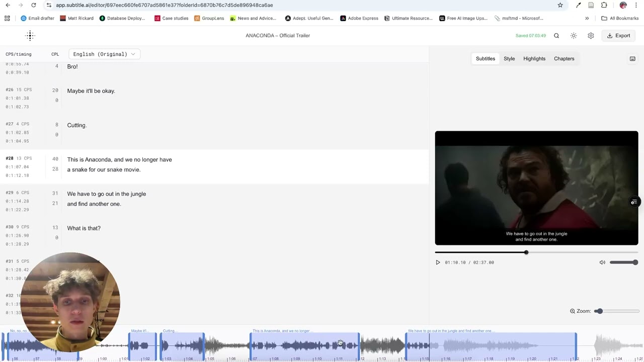Image resolution: width=644 pixels, height=362 pixels.
Task: Open the search magnifier in header
Action: [x=556, y=36]
